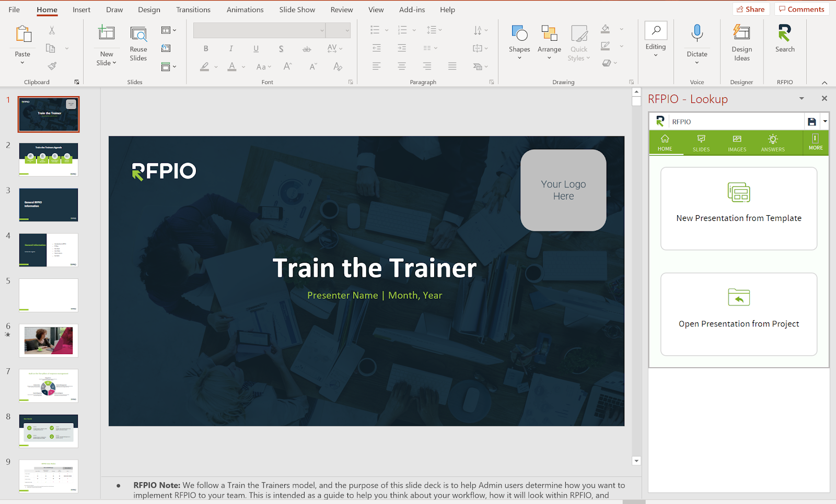Screen dimensions: 836x504
Task: Click the RFPIO panel save disk icon
Action: click(x=811, y=122)
